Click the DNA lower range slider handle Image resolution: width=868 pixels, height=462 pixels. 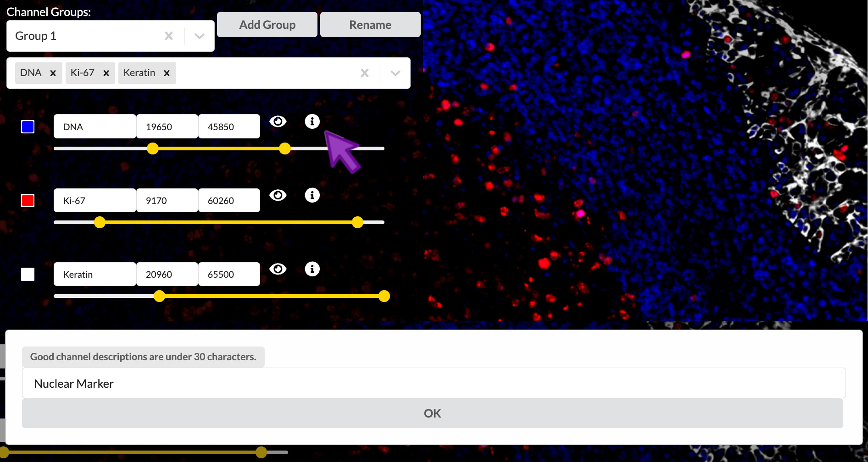click(153, 148)
